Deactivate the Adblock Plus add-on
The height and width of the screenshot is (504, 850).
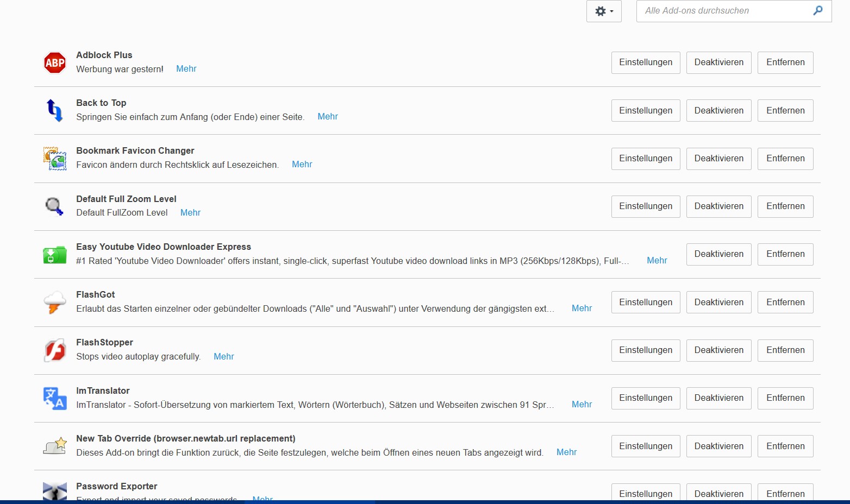point(719,62)
